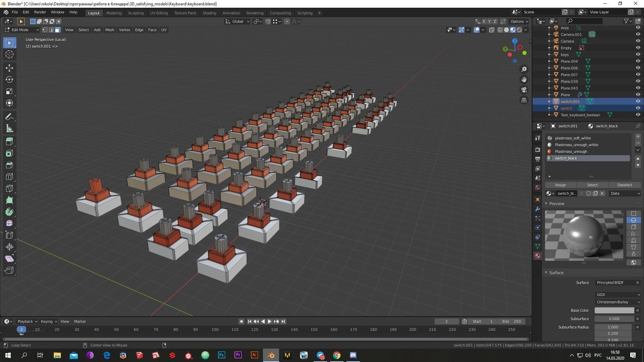
Task: Select the Poly Build tool
Action: click(x=9, y=200)
